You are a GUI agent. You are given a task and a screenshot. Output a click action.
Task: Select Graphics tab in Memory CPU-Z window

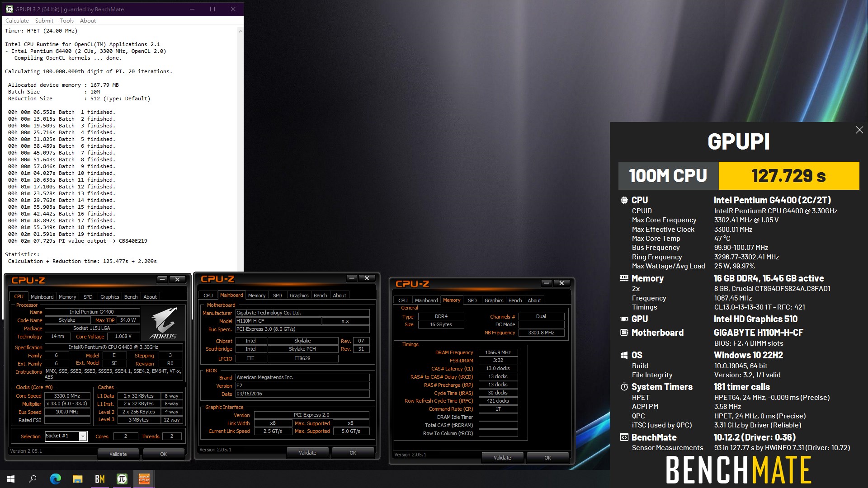494,300
